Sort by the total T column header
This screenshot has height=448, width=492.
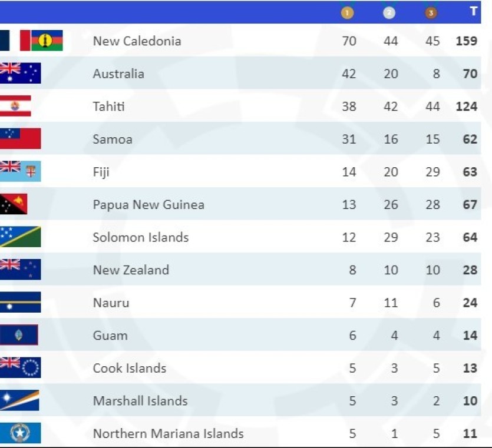point(473,12)
